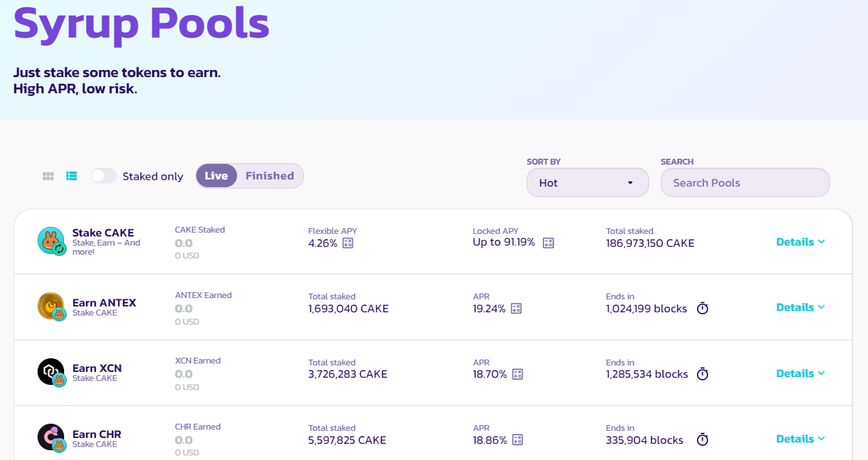Screen dimensions: 868x460
Task: Click the CHR token icon
Action: 51,438
